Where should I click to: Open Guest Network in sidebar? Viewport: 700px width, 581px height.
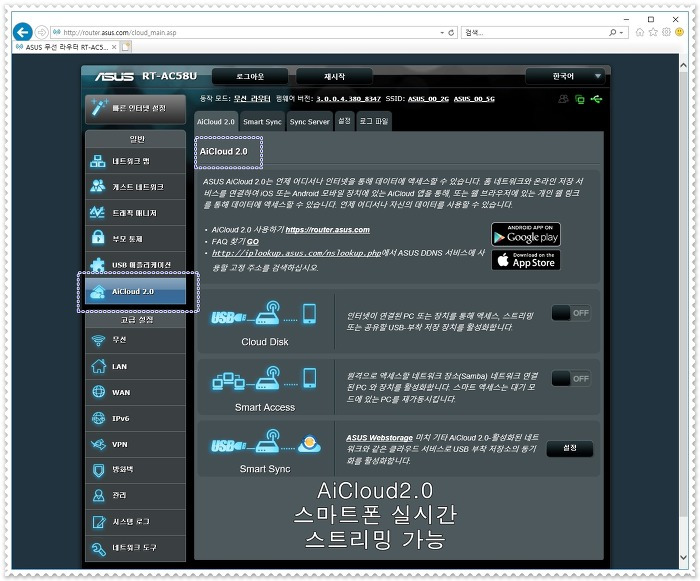[135, 187]
